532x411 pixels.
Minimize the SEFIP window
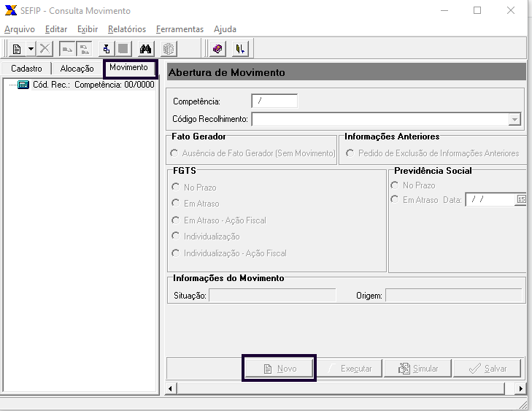(444, 10)
